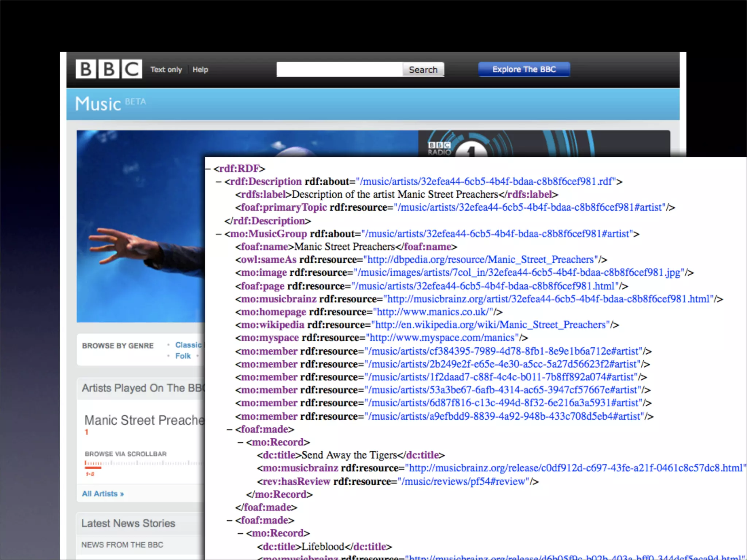Viewport: 747px width, 560px height.
Task: Click the mo:member 53a3be67 line
Action: pos(443,390)
